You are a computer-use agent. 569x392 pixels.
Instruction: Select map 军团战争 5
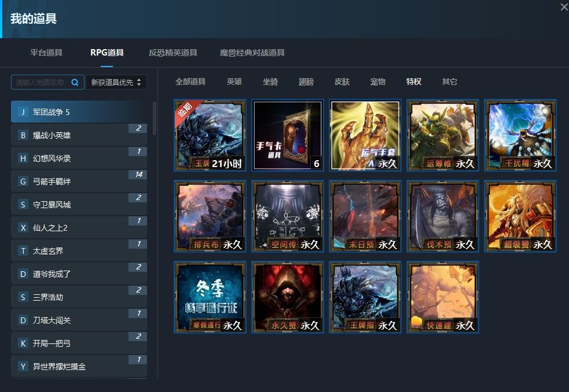click(x=79, y=112)
